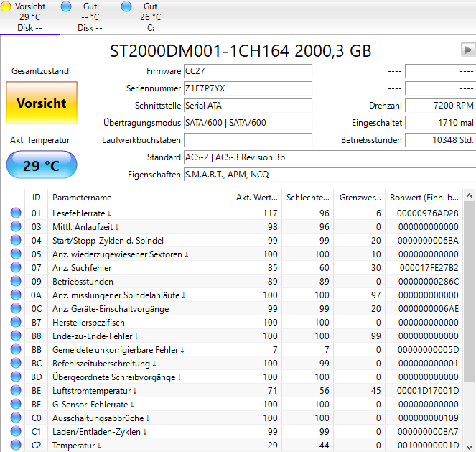Open the Gut 26 °C C: drive tab
This screenshot has height=452, width=476.
(x=151, y=17)
